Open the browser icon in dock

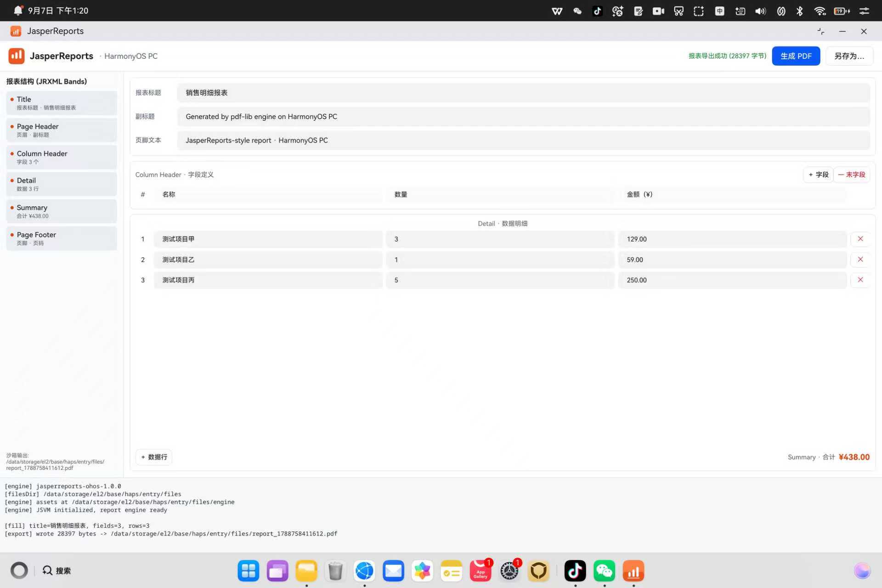pos(364,571)
